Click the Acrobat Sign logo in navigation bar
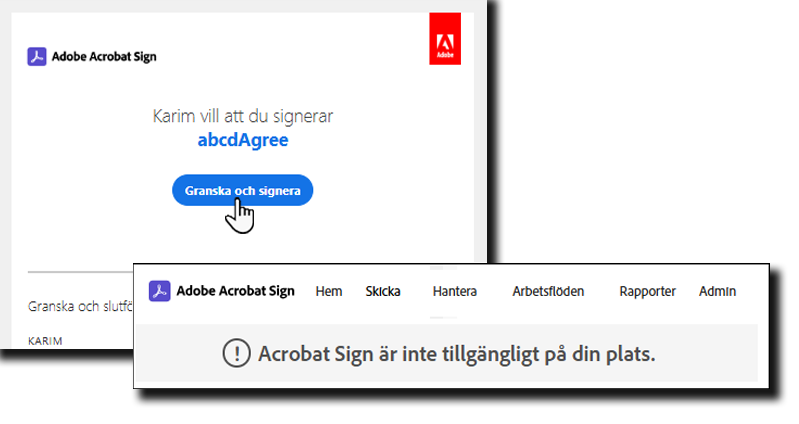 pos(159,291)
